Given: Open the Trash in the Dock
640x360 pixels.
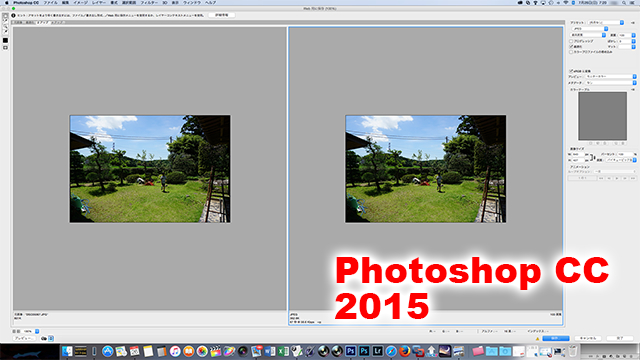Looking at the screenshot, I should tap(573, 351).
